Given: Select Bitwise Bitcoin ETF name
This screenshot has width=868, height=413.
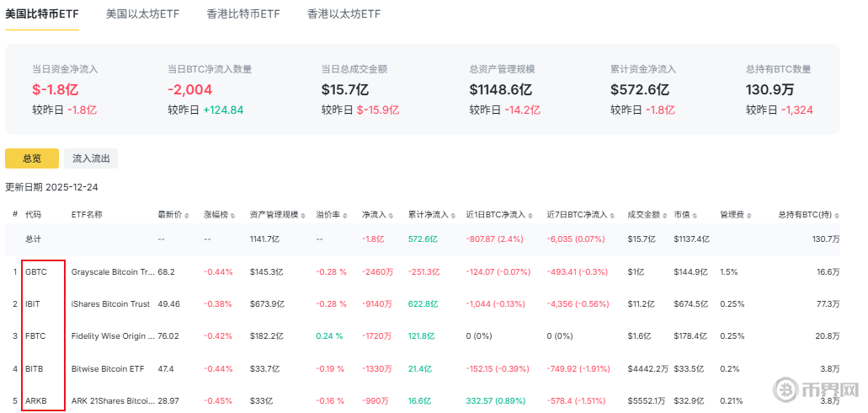Looking at the screenshot, I should [106, 367].
